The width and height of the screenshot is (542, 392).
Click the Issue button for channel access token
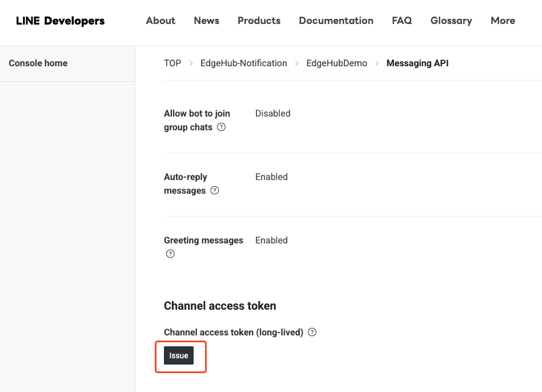pos(179,355)
